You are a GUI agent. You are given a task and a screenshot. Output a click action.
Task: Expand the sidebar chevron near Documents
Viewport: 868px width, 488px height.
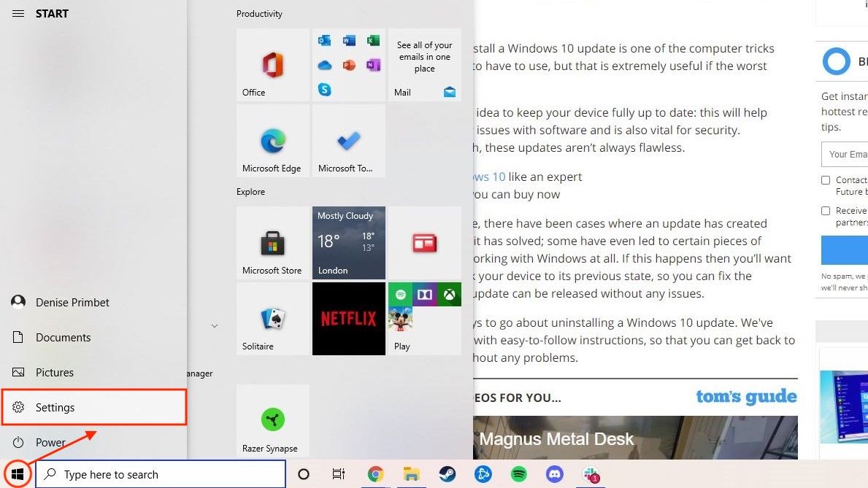(214, 326)
